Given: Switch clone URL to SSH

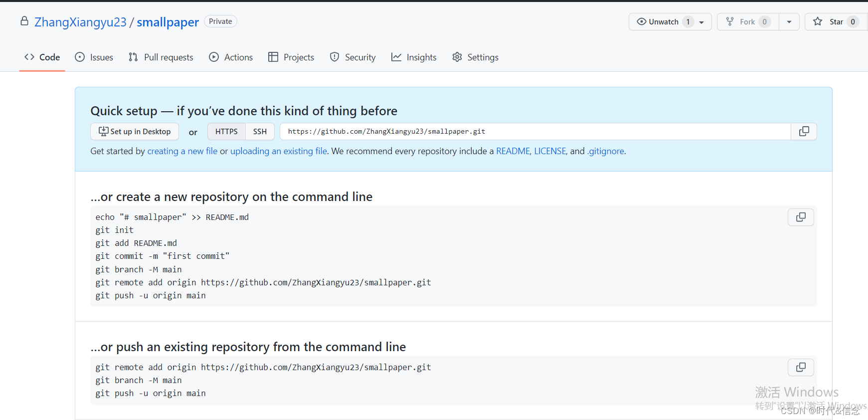Looking at the screenshot, I should tap(260, 132).
